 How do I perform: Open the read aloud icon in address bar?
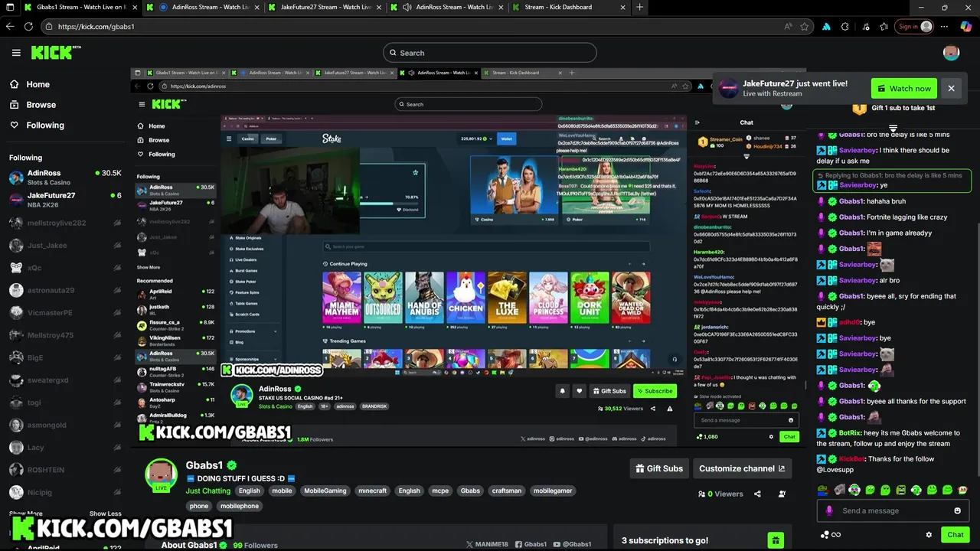point(787,26)
